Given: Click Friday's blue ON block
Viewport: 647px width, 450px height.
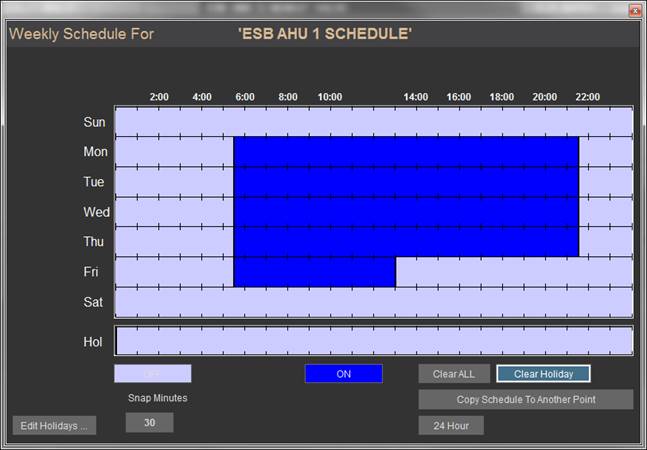Looking at the screenshot, I should click(314, 272).
